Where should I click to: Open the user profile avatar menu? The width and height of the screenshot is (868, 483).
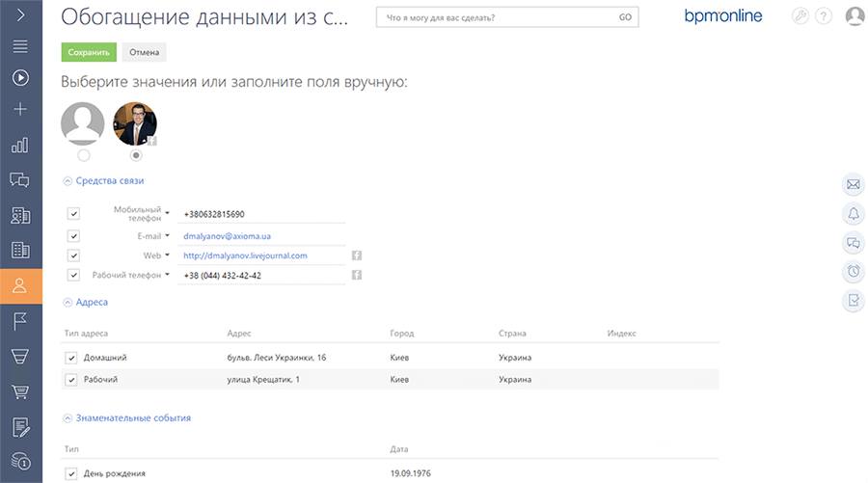click(x=855, y=16)
